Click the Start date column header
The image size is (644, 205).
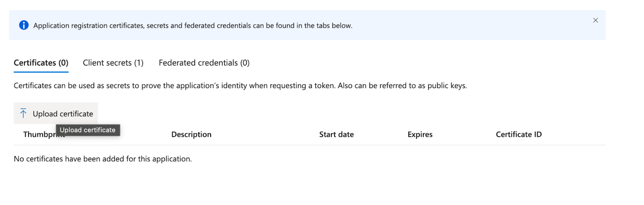pyautogui.click(x=336, y=135)
